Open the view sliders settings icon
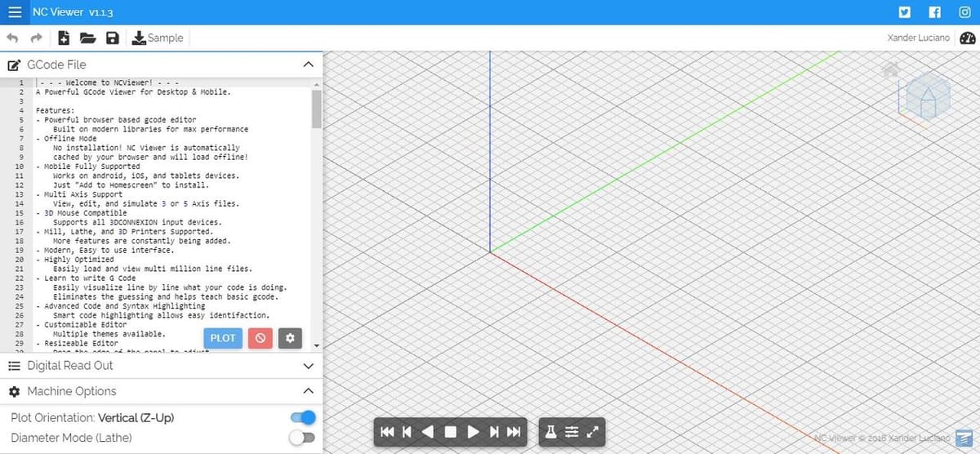The width and height of the screenshot is (980, 454). point(572,432)
